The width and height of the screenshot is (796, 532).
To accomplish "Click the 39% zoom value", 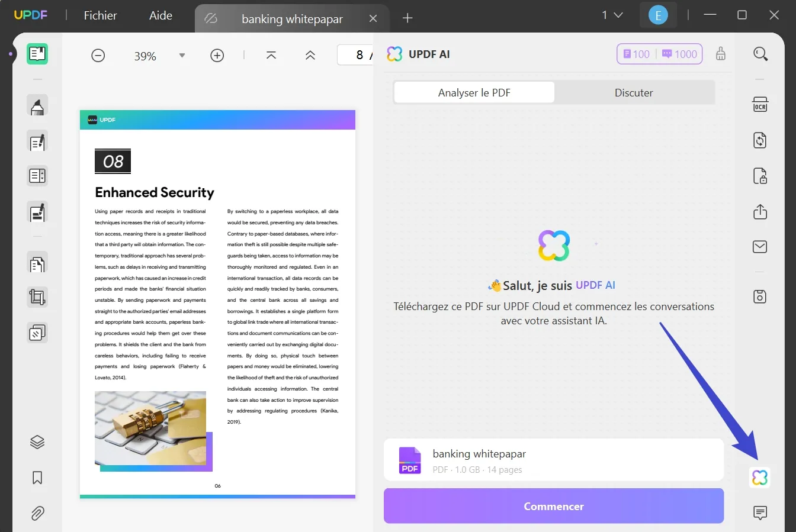I will point(145,56).
